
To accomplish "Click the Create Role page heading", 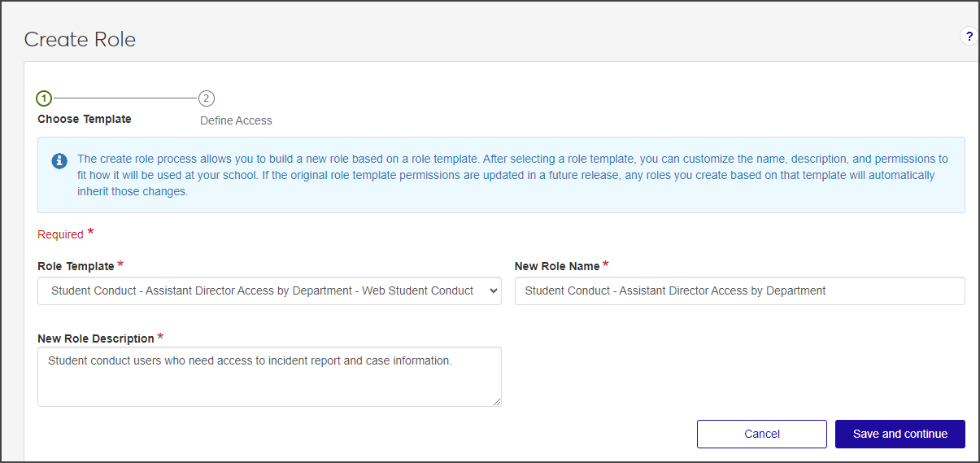I will (x=80, y=39).
